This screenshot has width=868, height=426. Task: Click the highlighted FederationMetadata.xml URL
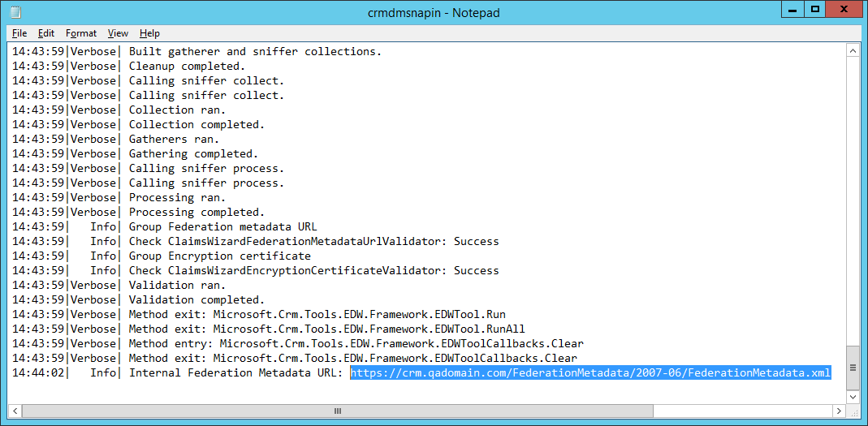click(590, 373)
